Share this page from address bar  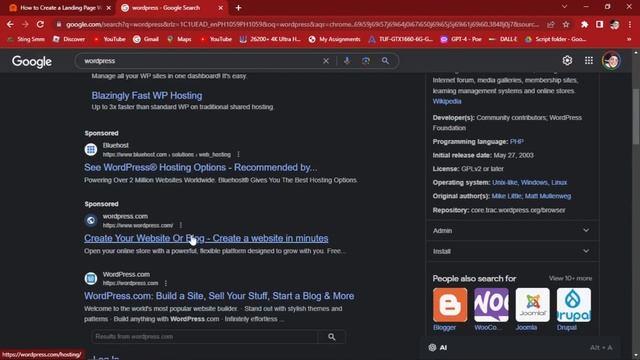pyautogui.click(x=551, y=24)
